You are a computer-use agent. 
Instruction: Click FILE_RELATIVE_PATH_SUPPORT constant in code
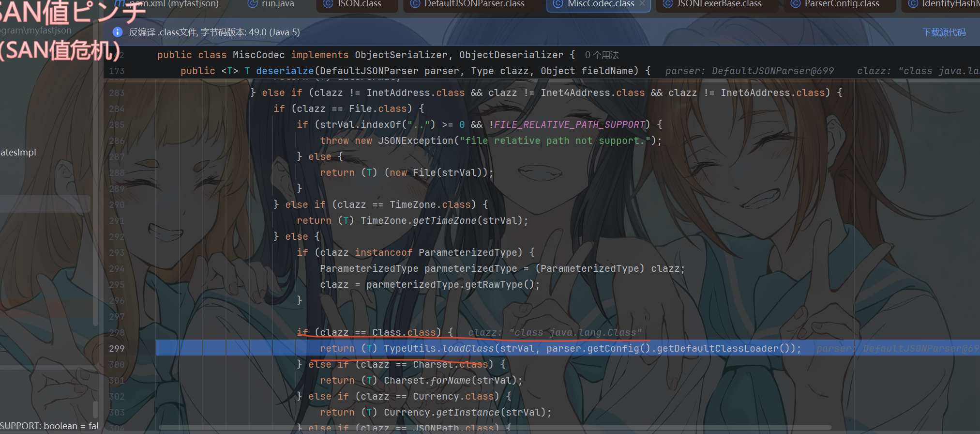[x=570, y=124]
